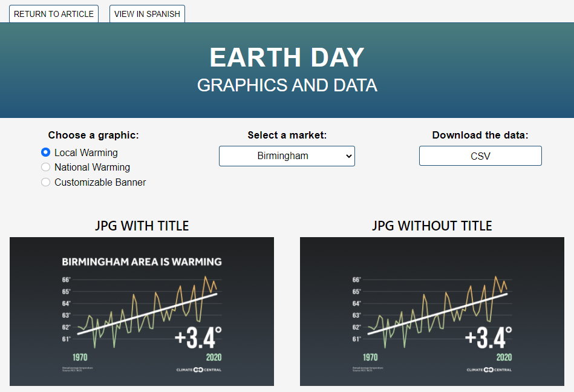Open the VIEW IN SPANISH version

(147, 14)
